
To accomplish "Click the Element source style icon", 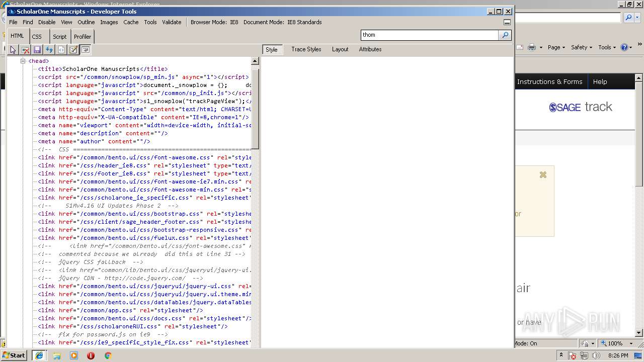I will (61, 50).
